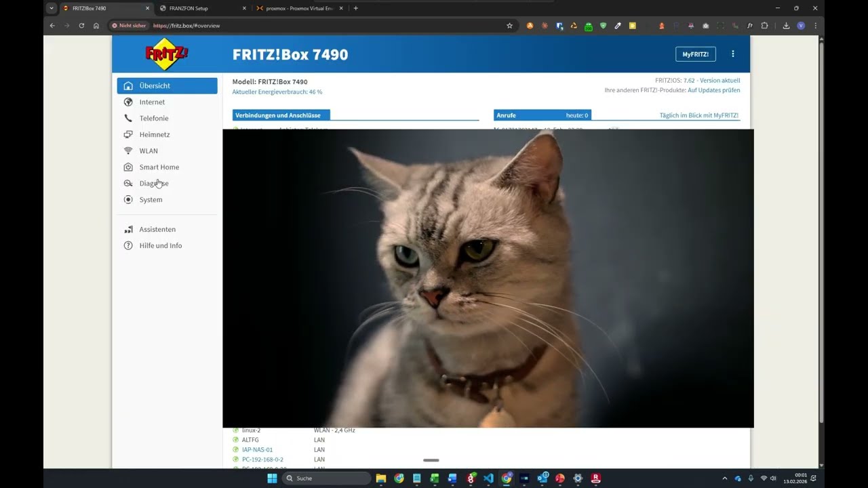Click the Assistenten icon

(128, 230)
